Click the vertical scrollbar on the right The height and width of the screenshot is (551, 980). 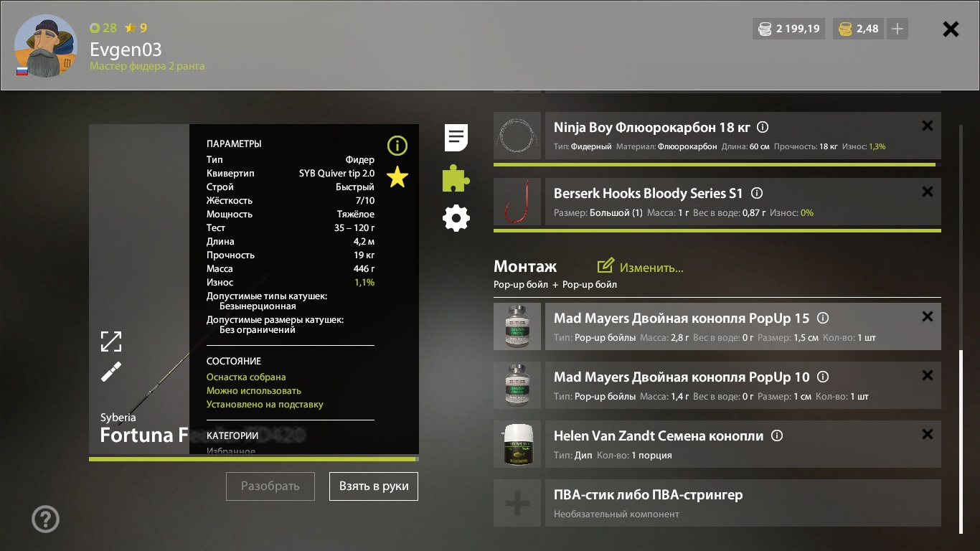(x=961, y=441)
